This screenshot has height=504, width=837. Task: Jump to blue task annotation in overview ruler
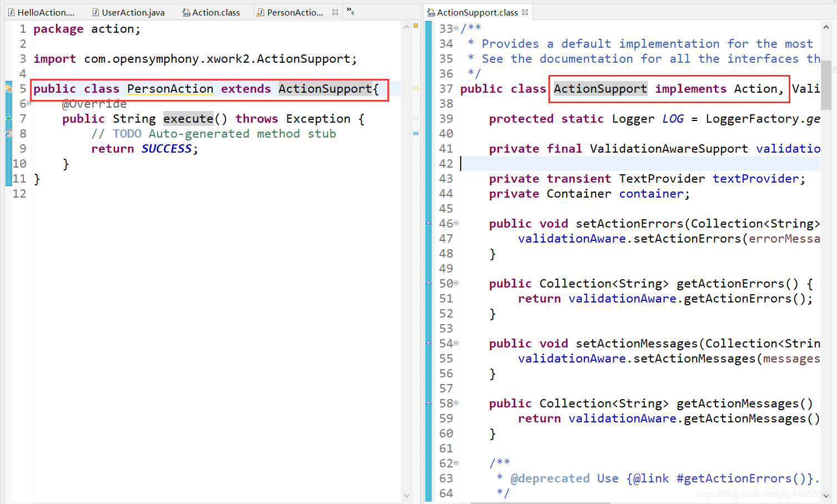416,133
